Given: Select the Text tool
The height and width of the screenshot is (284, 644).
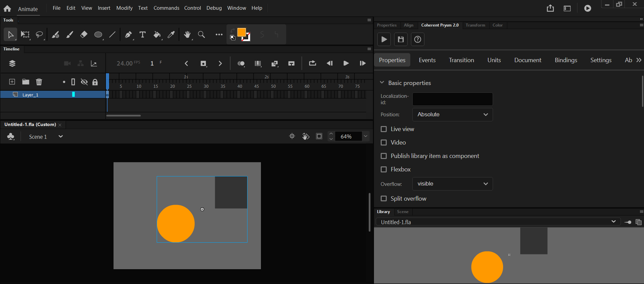Looking at the screenshot, I should pyautogui.click(x=143, y=34).
